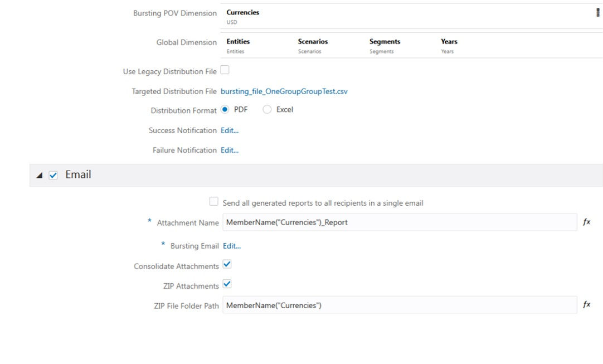Enable Use Legacy Distribution File
The height and width of the screenshot is (364, 603).
pyautogui.click(x=225, y=69)
